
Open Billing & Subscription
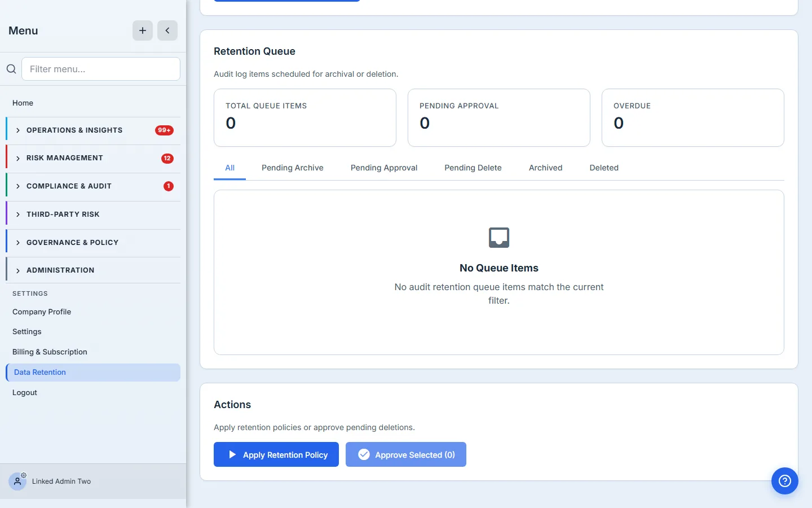(93, 352)
